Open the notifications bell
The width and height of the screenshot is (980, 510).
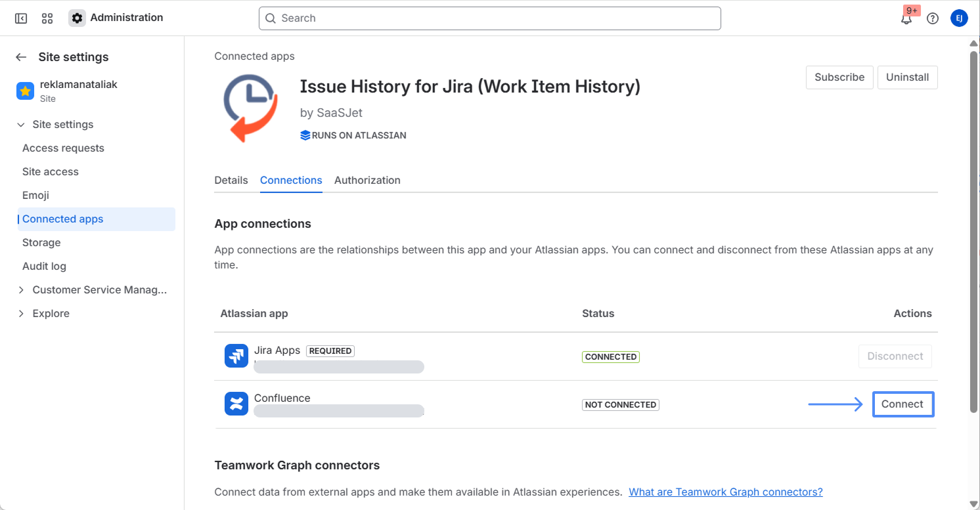click(906, 18)
